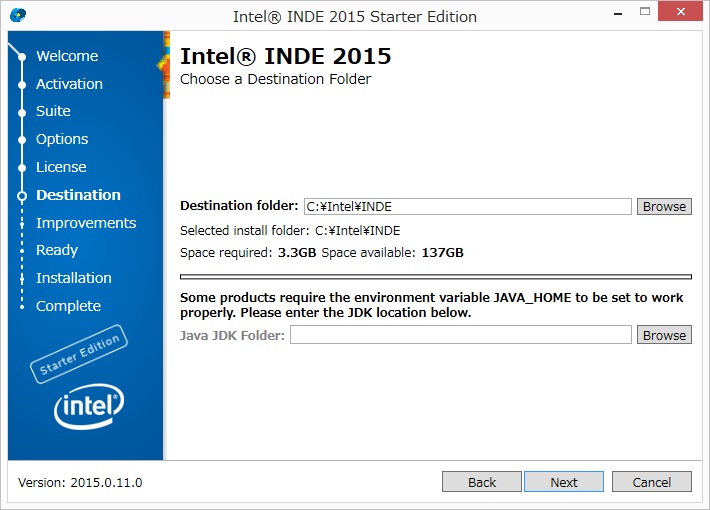Click the Ready step in sidebar
The height and width of the screenshot is (510, 710).
coord(57,250)
